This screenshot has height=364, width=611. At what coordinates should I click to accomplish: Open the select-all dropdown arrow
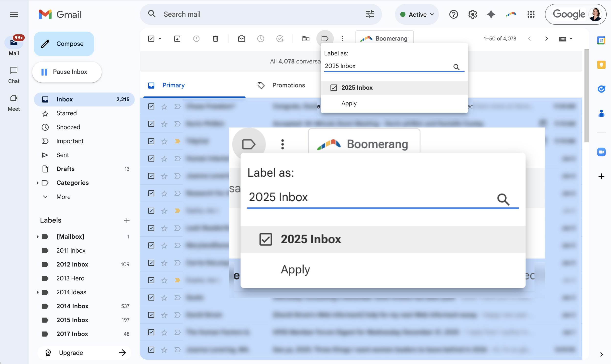pos(160,39)
